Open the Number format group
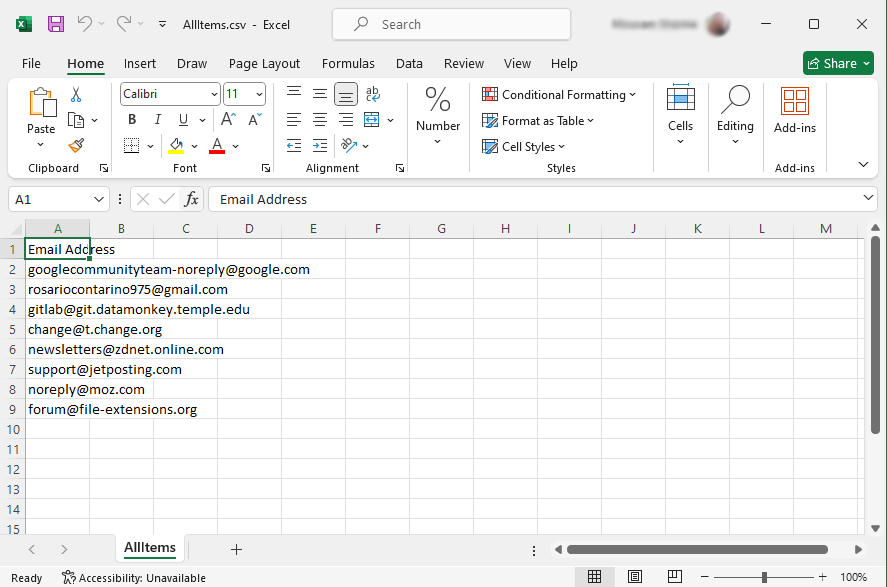 tap(438, 116)
